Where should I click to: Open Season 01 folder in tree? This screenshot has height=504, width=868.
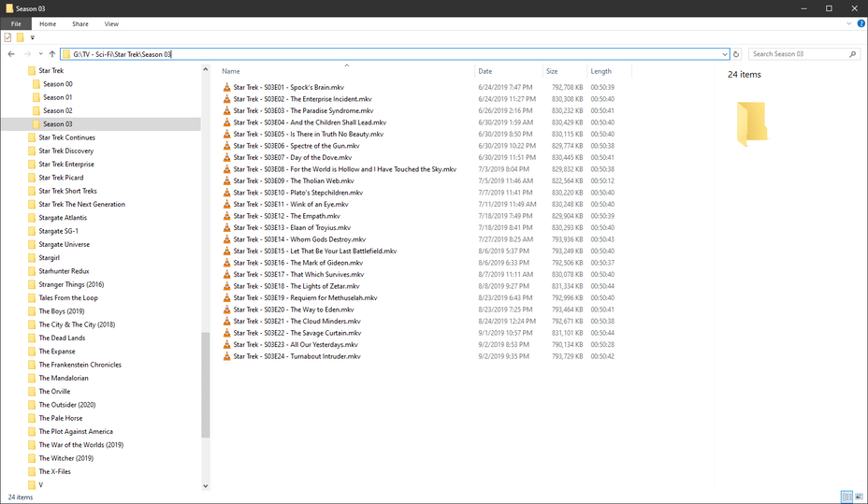click(x=58, y=97)
